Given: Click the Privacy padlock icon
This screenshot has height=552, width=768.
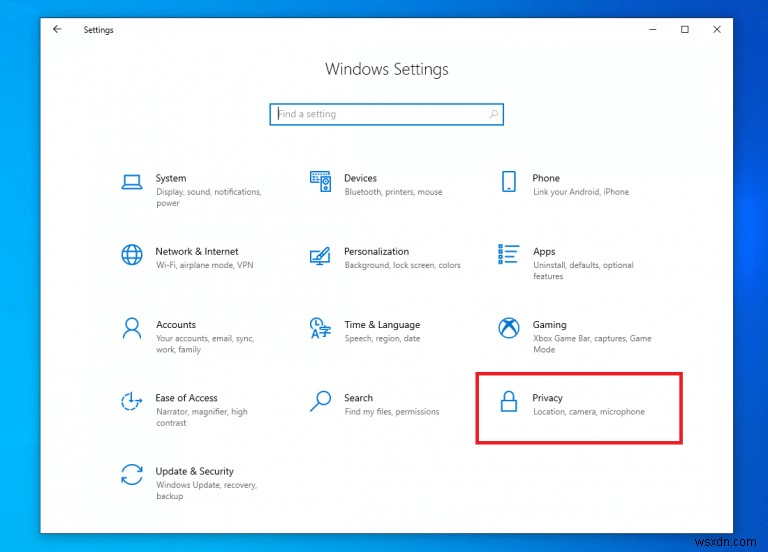Looking at the screenshot, I should [x=509, y=401].
